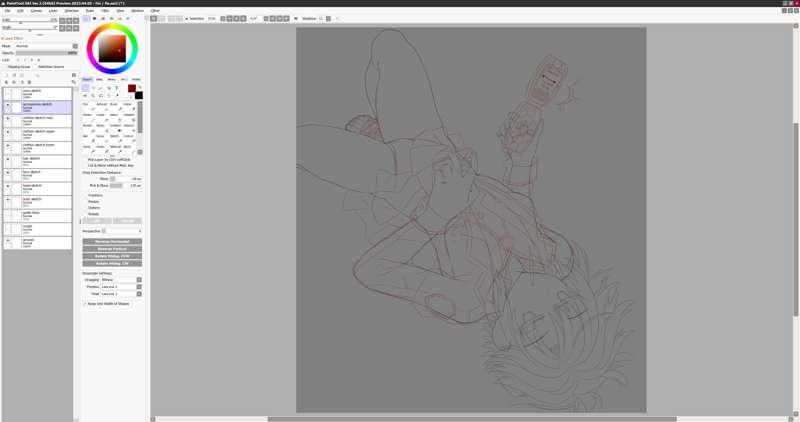Rotate the view counterclockwise in top toolbar
The width and height of the screenshot is (800, 422).
coord(272,18)
